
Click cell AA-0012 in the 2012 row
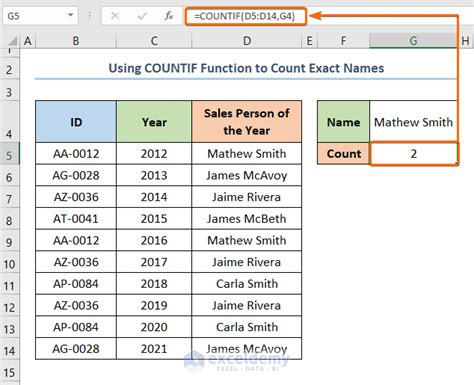tap(76, 154)
